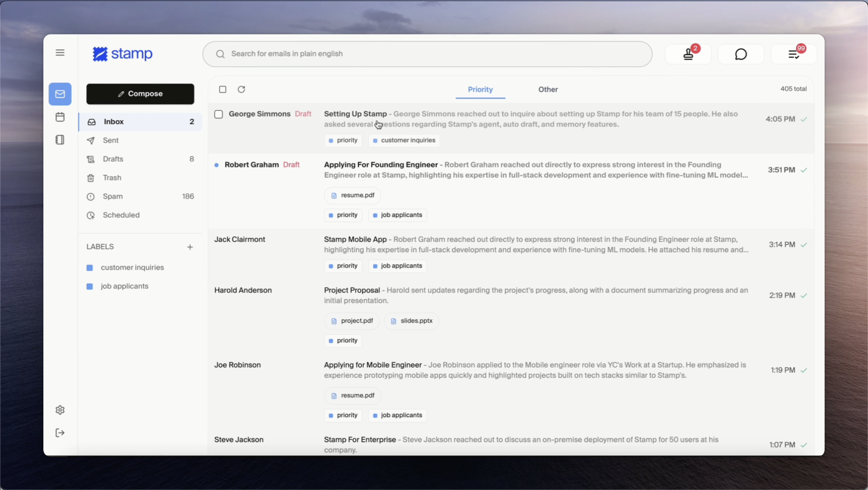Refresh the email list
The image size is (868, 490).
pos(241,89)
